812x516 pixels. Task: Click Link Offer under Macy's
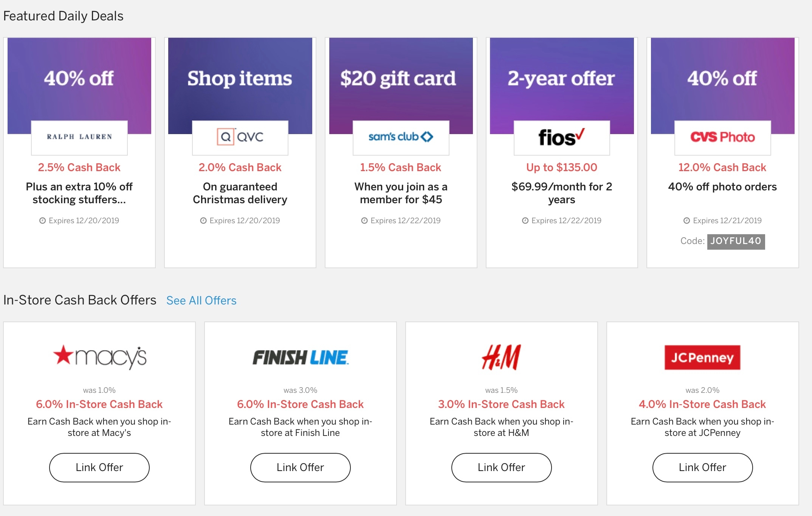pos(99,467)
